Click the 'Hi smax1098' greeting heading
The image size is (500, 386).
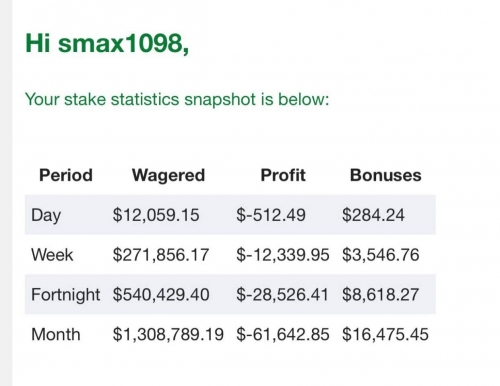(107, 43)
